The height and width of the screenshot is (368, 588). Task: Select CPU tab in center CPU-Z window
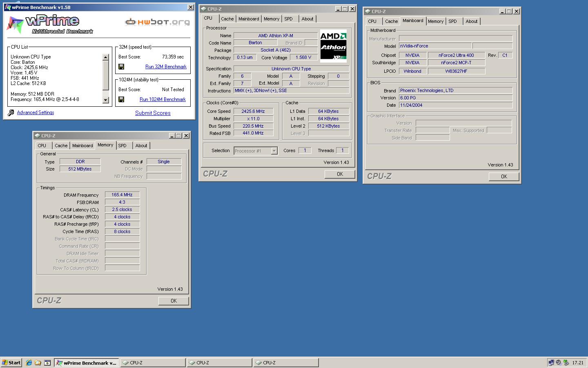[x=208, y=18]
